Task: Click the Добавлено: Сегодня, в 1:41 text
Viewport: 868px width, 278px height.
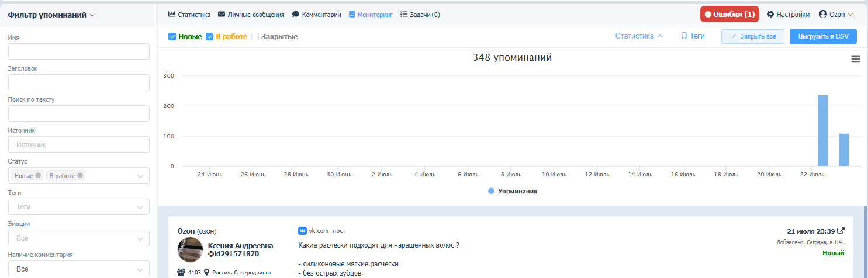Action: click(811, 242)
